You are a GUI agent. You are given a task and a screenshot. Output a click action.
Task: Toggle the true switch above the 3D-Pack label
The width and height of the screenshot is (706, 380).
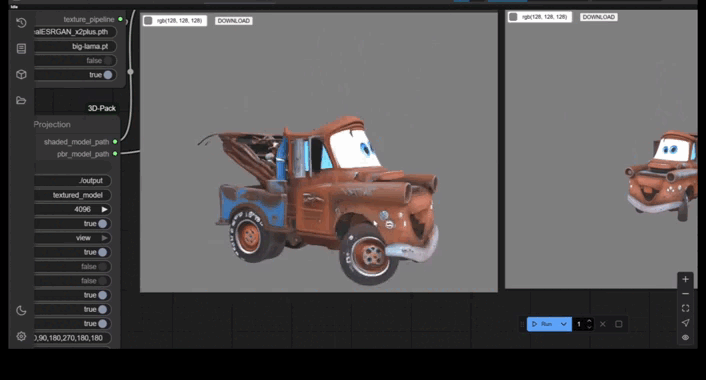108,75
